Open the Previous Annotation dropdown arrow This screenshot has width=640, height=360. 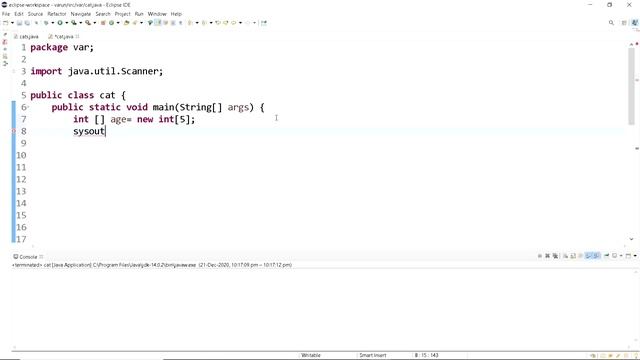coord(211,23)
